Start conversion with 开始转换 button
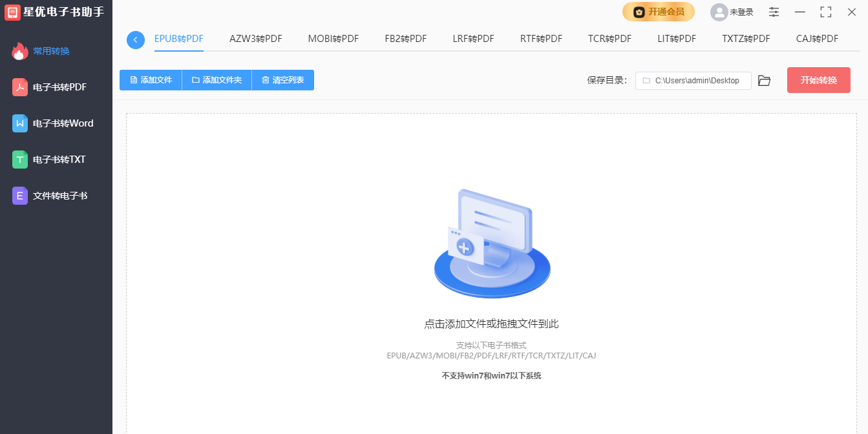 coord(819,80)
